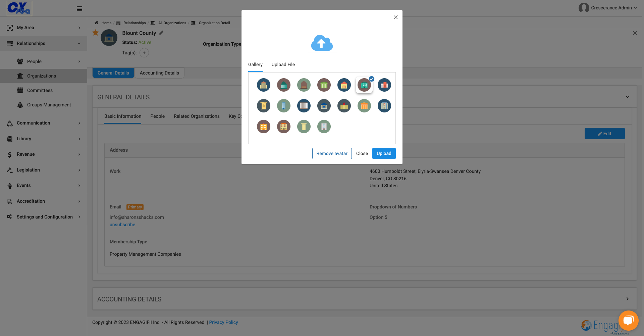644x336 pixels.
Task: Choose the yellow house with red roof avatar
Action: [x=344, y=85]
